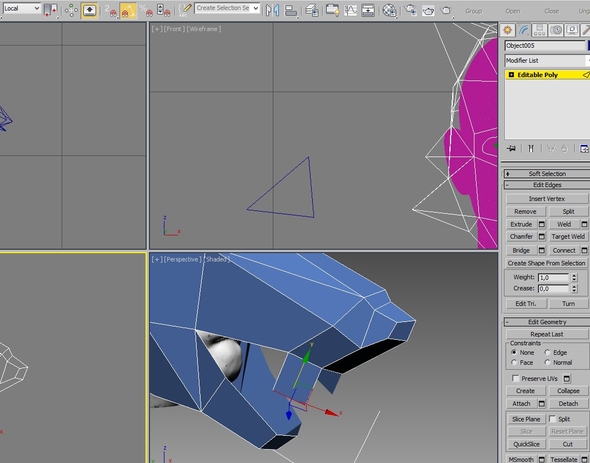This screenshot has height=463, width=590.
Task: Click the Open menu item
Action: (x=512, y=11)
